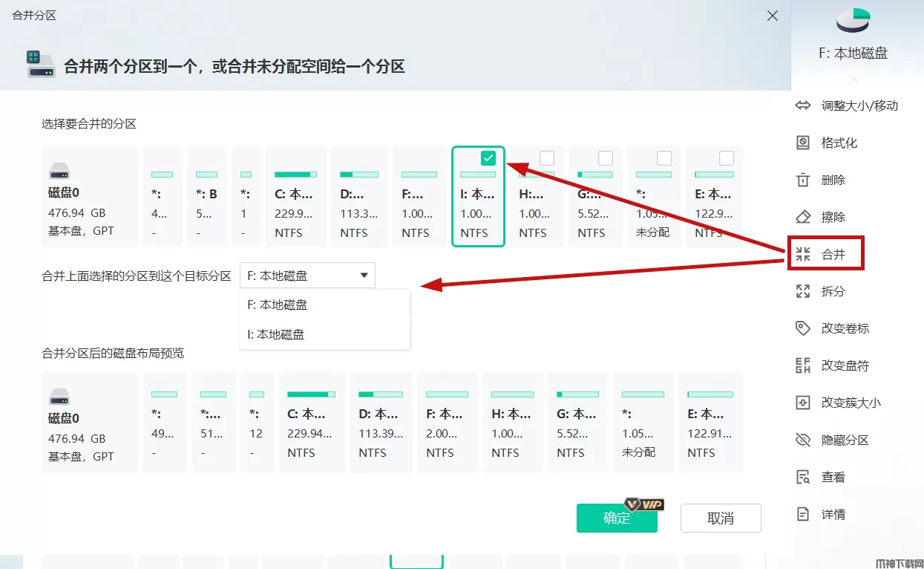
Task: Click the change label (改变卷标) tag icon
Action: (802, 328)
